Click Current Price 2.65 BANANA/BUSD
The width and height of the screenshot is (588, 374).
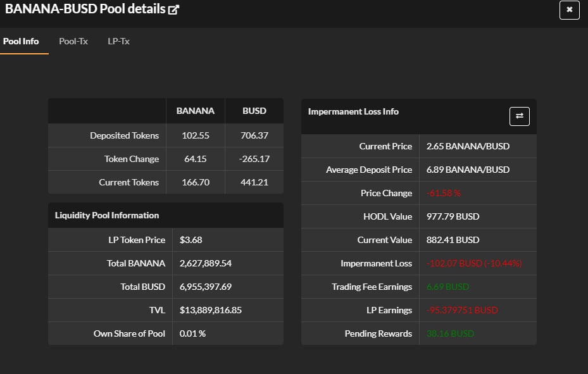pyautogui.click(x=468, y=146)
